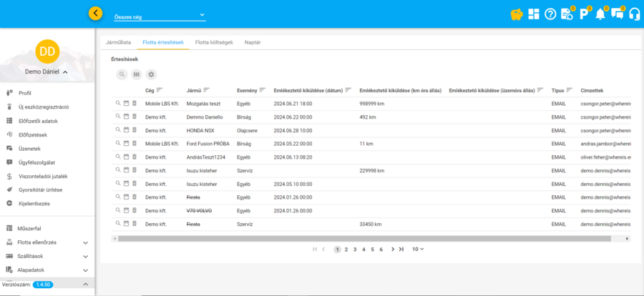Click calendar icon on Mozgatás teszt row
The width and height of the screenshot is (644, 296).
click(x=126, y=104)
